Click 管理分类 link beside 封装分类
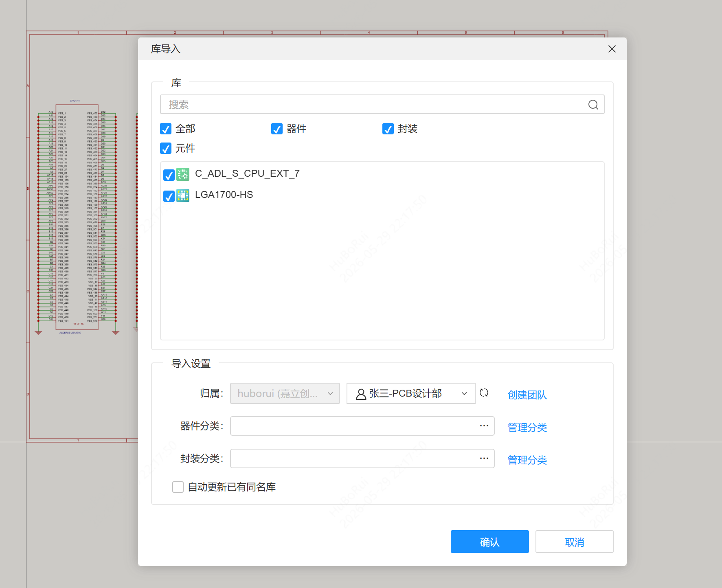The height and width of the screenshot is (588, 722). (527, 460)
